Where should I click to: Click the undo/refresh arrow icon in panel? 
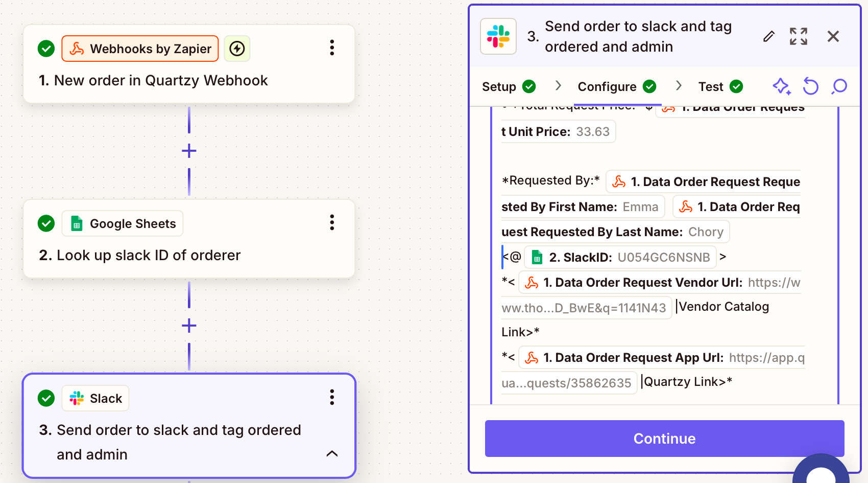click(810, 86)
